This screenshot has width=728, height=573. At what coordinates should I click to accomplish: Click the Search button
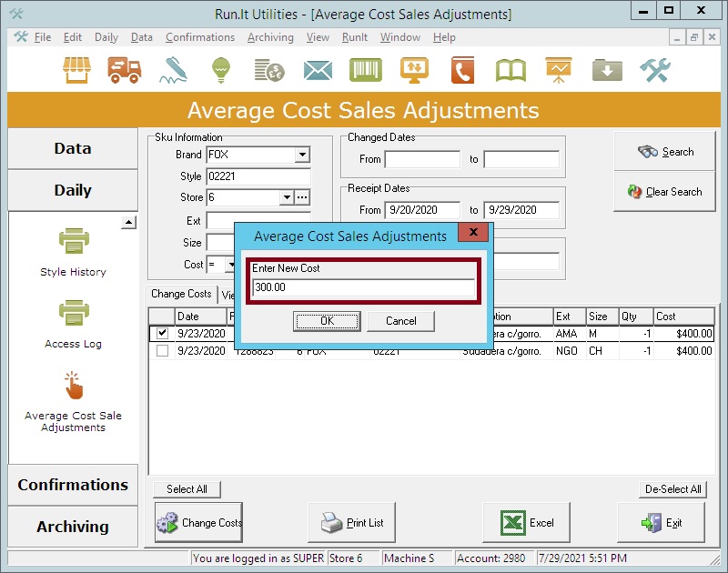point(664,152)
